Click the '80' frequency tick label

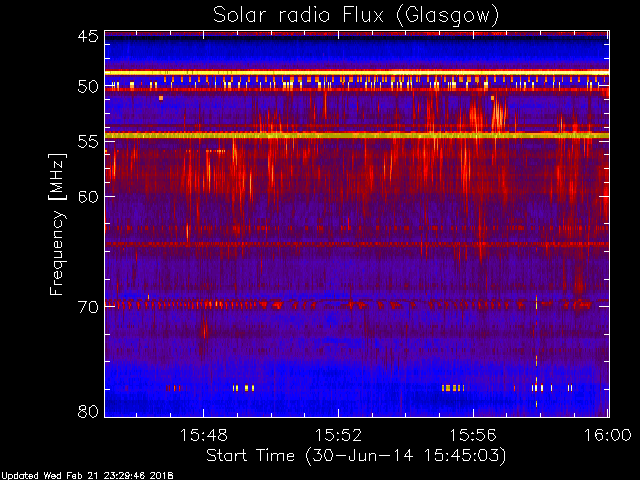pyautogui.click(x=88, y=411)
